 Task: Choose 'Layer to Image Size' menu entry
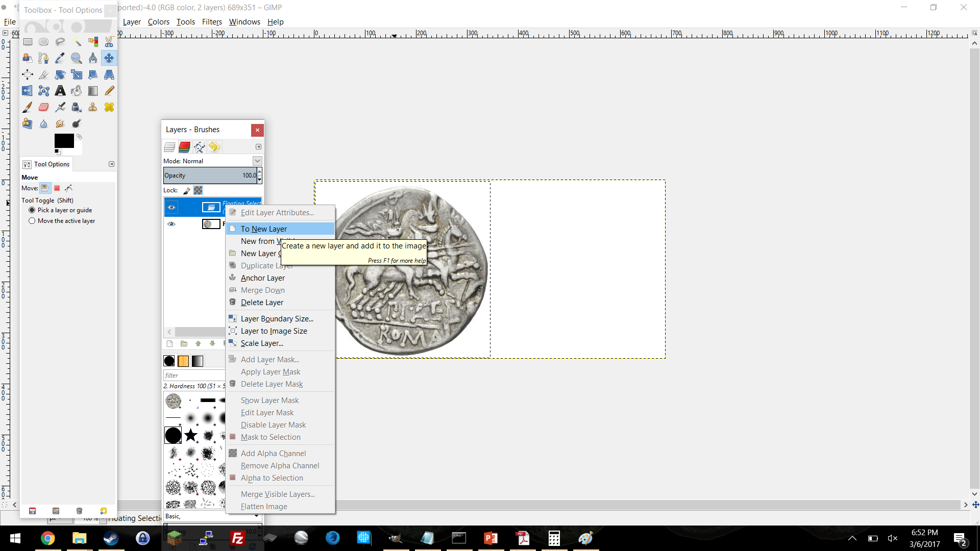280,331
